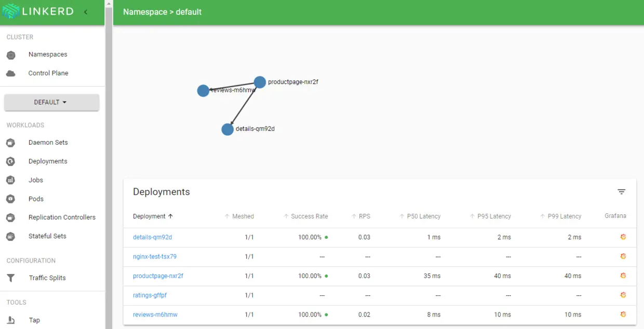Open Grafana for details-qm92d
The image size is (644, 329).
[x=623, y=237]
